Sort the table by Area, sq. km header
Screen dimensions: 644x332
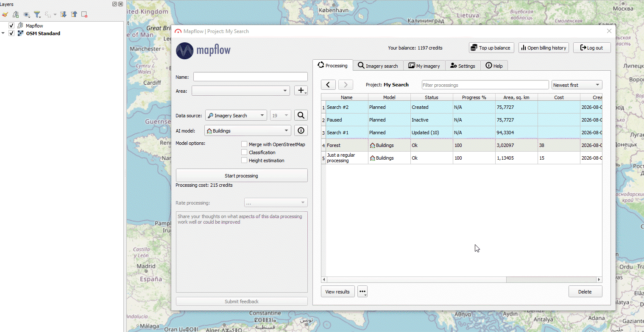(x=516, y=97)
